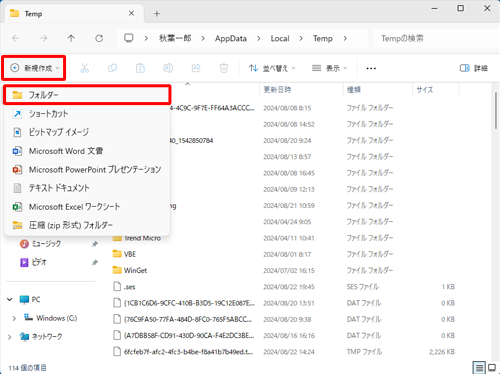Open the 新規作成 (New) dropdown button
This screenshot has height=374, width=500.
[x=34, y=68]
